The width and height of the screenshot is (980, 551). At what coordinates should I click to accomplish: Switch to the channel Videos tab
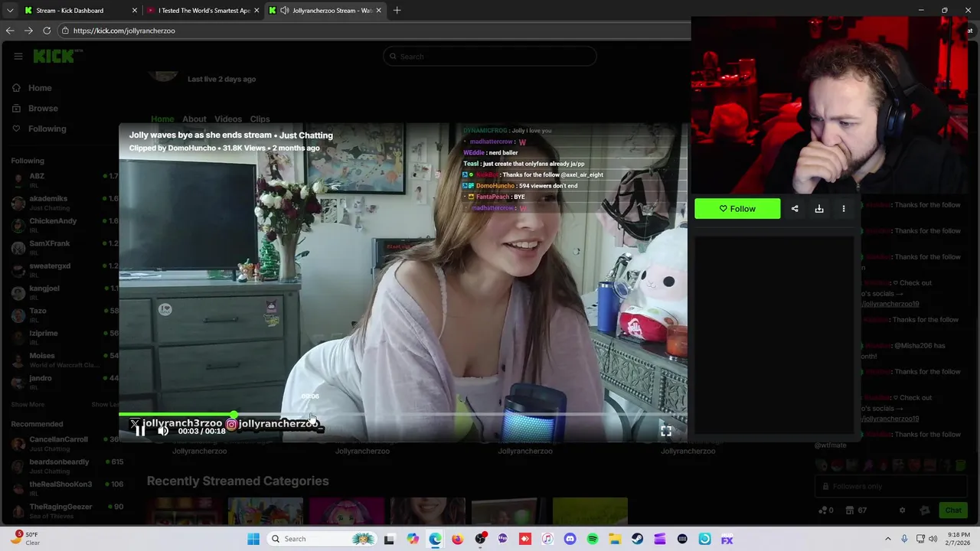click(x=228, y=119)
